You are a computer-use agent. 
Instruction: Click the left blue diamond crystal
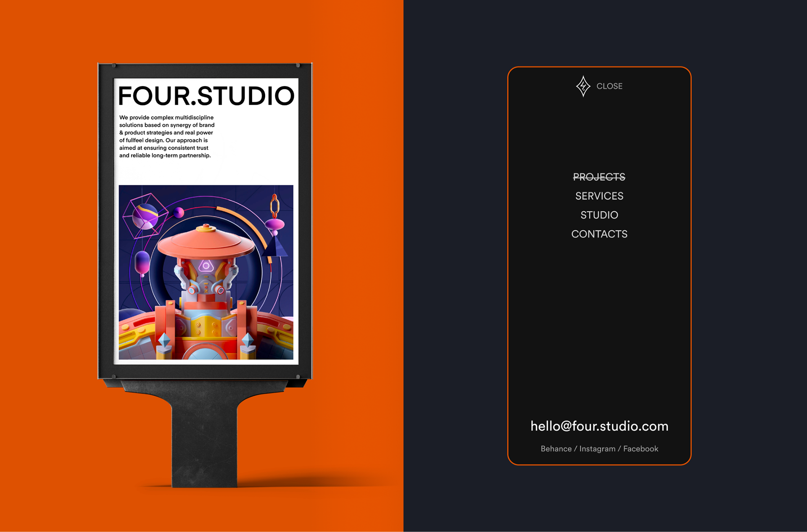[x=164, y=340]
